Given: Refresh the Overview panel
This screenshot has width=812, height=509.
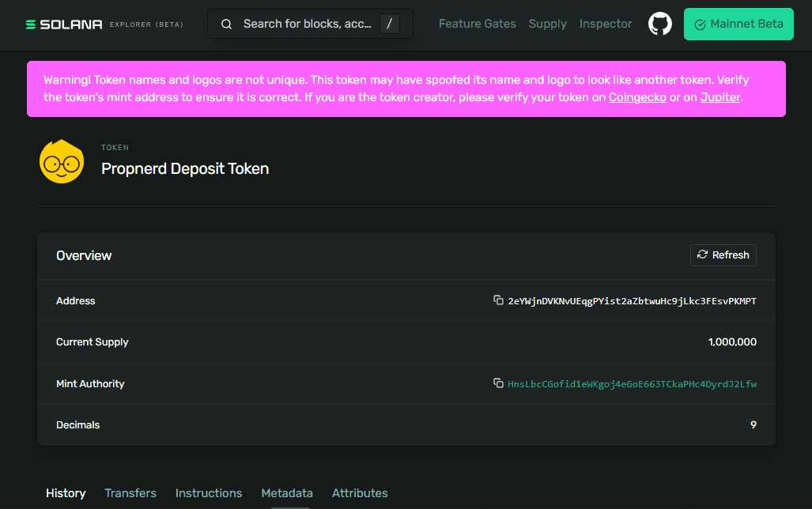Looking at the screenshot, I should 723,255.
